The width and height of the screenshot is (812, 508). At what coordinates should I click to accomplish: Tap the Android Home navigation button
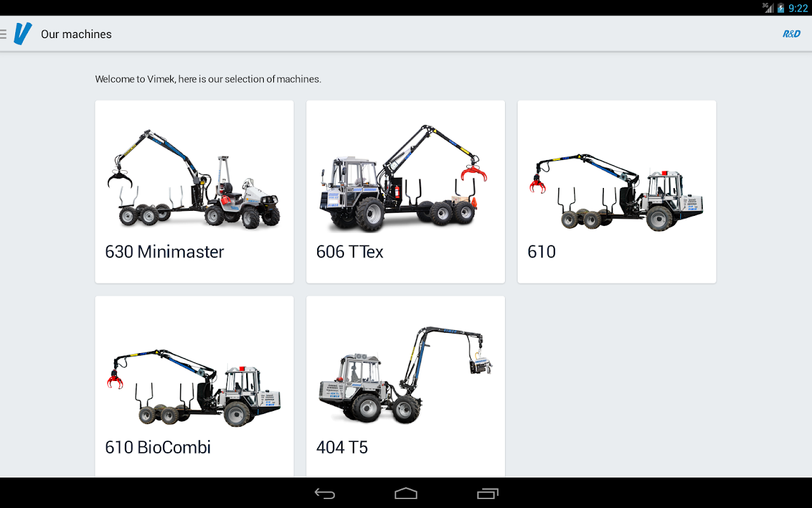(x=406, y=493)
